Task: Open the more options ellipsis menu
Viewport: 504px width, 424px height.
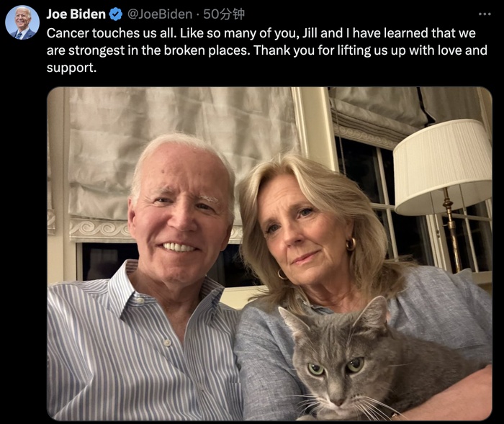Action: click(484, 14)
